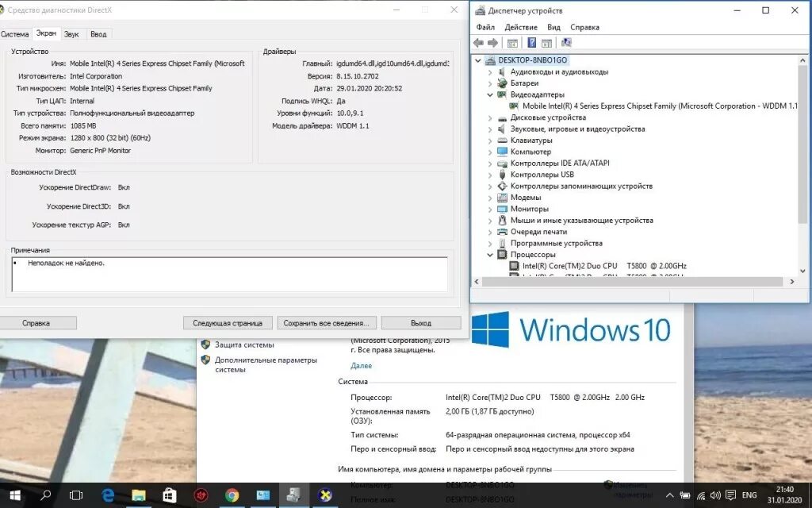The height and width of the screenshot is (508, 812).
Task: Switch to Device Manager taskbar icon
Action: tap(294, 495)
